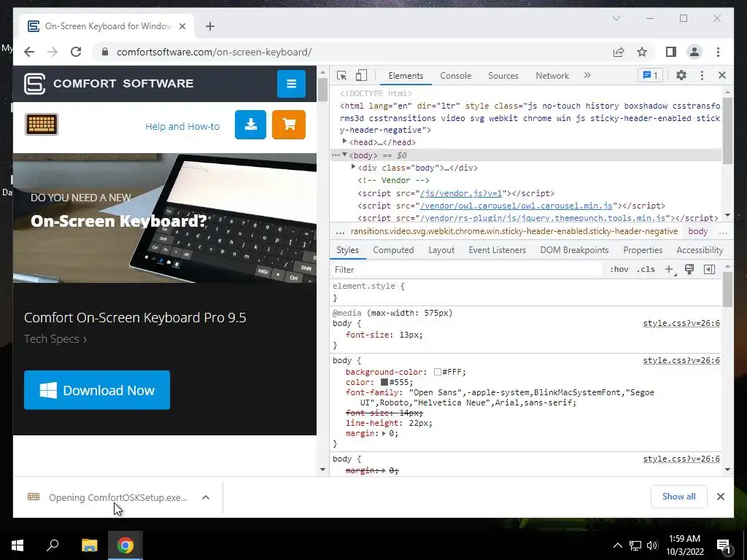
Task: Collapse the body element node
Action: point(344,155)
